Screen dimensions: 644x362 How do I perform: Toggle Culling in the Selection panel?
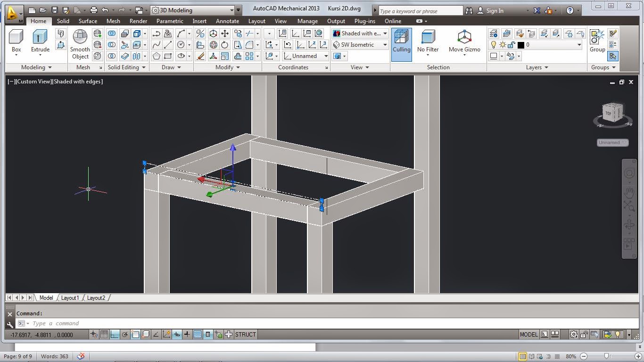[401, 42]
